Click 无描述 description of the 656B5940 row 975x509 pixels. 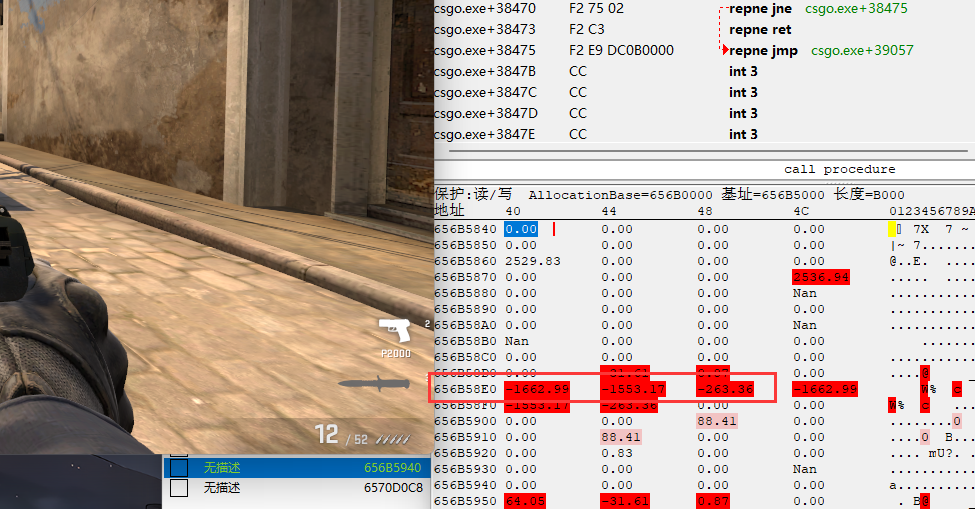(222, 467)
